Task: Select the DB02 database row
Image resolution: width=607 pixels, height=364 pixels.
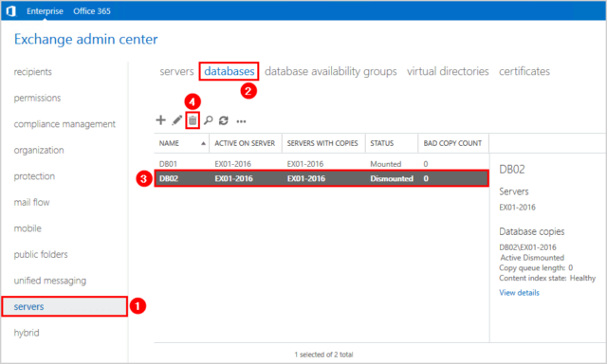Action: (x=322, y=179)
